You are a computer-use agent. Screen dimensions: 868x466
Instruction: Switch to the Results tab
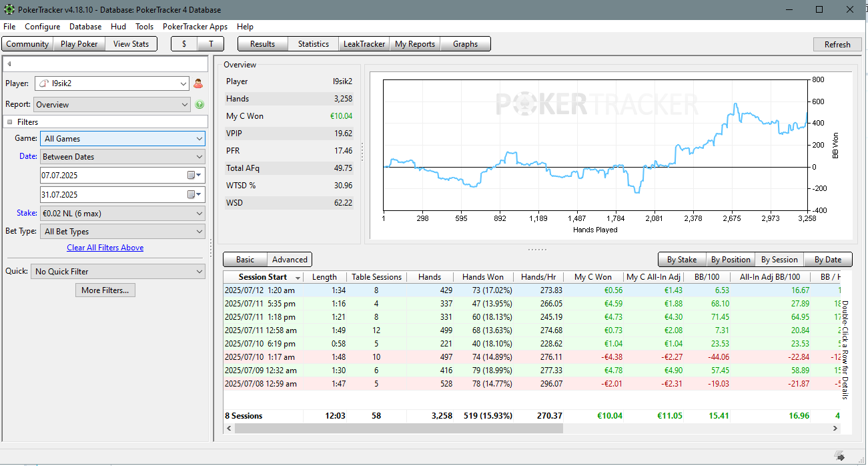pos(263,44)
